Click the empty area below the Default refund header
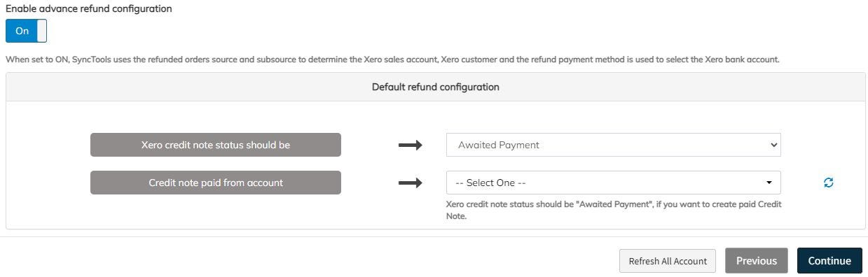The width and height of the screenshot is (868, 277). [436, 117]
